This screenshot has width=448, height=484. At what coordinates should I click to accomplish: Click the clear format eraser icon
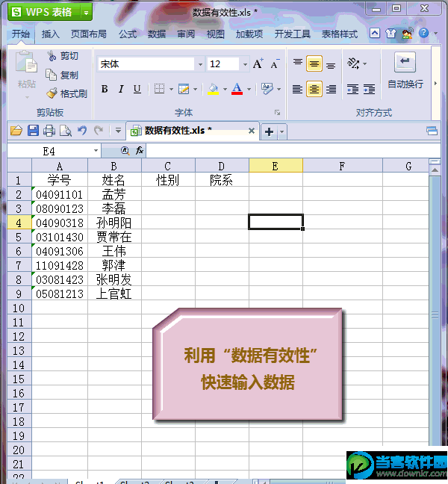tap(267, 89)
